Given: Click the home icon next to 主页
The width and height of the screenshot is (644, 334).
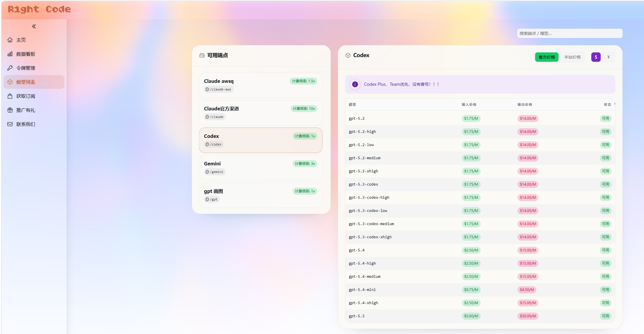Looking at the screenshot, I should click(10, 40).
